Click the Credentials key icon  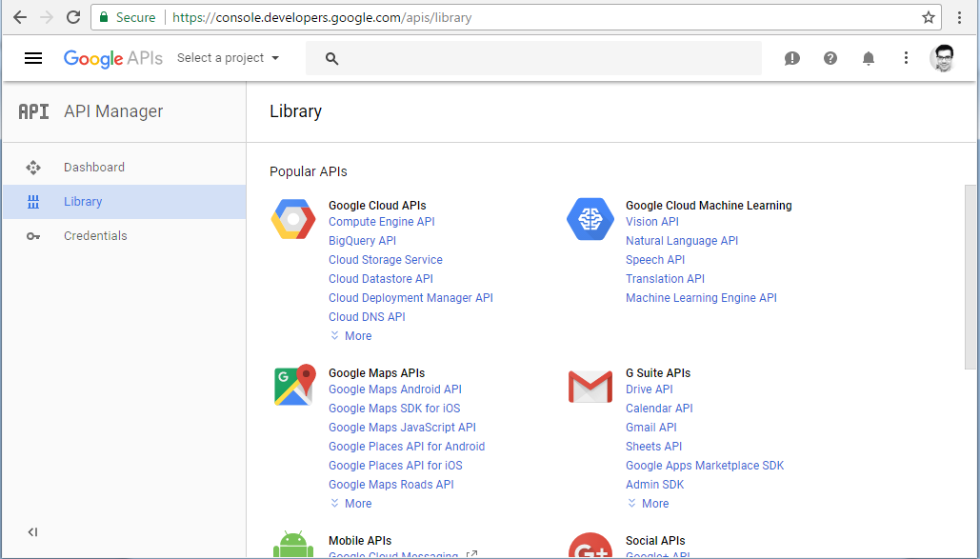click(33, 236)
